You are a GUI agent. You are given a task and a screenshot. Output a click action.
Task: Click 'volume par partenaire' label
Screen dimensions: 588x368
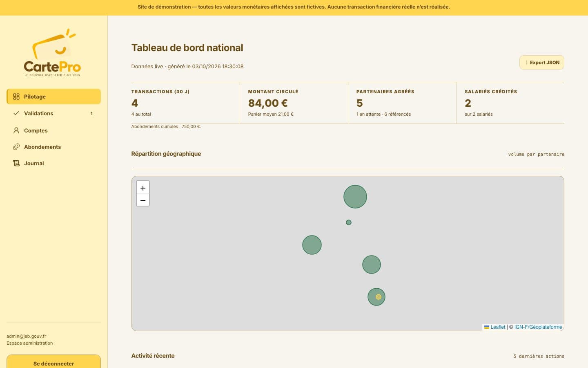536,154
